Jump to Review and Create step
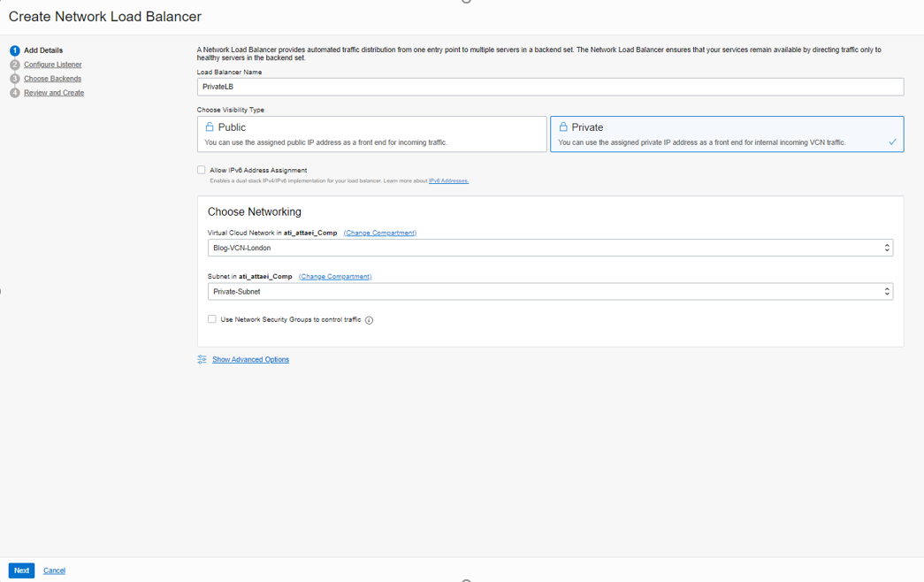This screenshot has width=924, height=582. pos(54,93)
